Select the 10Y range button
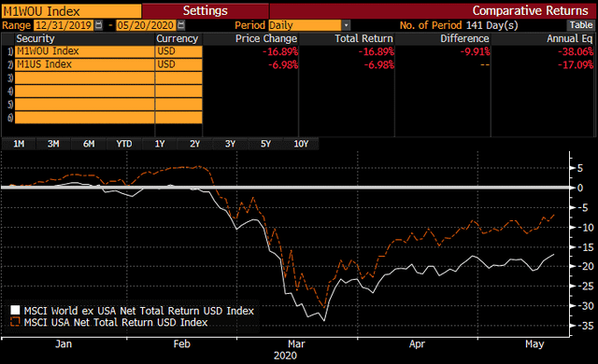 (301, 144)
